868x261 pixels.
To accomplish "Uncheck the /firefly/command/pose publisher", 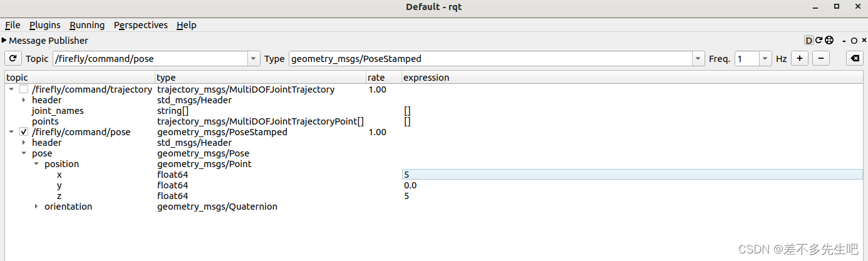I will point(24,132).
